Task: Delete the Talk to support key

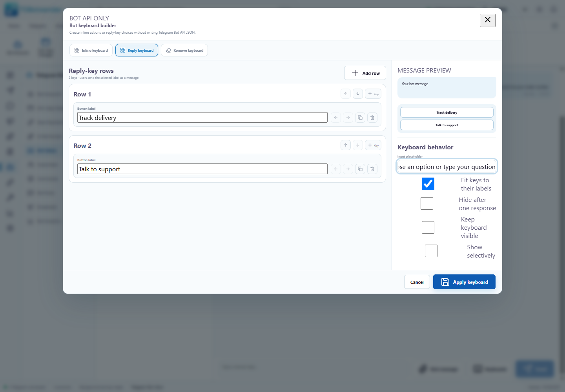Action: (x=372, y=169)
